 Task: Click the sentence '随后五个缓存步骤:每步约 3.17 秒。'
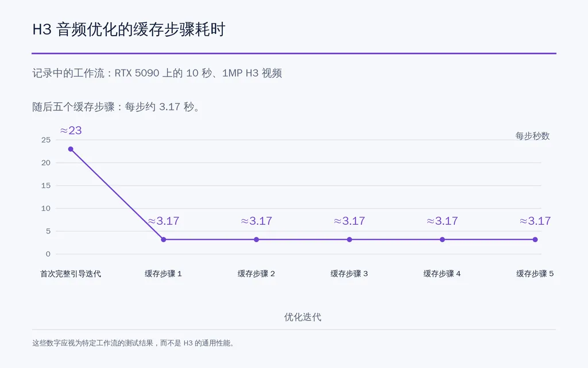click(117, 107)
